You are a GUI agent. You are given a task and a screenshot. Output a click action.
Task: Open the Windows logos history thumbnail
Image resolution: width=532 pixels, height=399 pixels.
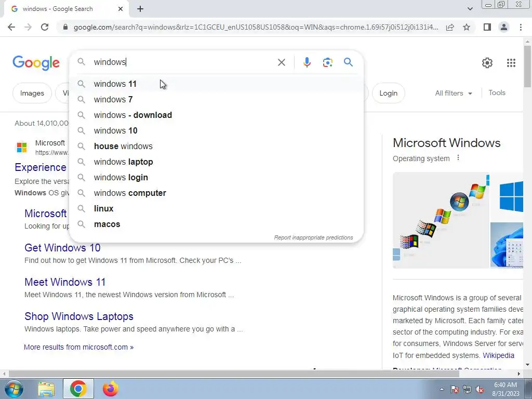[441, 220]
